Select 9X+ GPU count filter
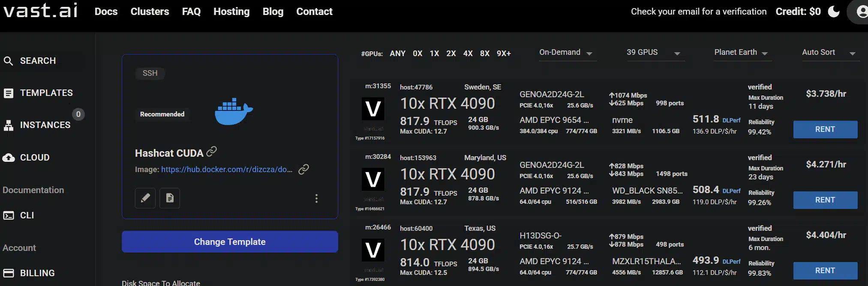Viewport: 868px width, 286px height. coord(504,54)
